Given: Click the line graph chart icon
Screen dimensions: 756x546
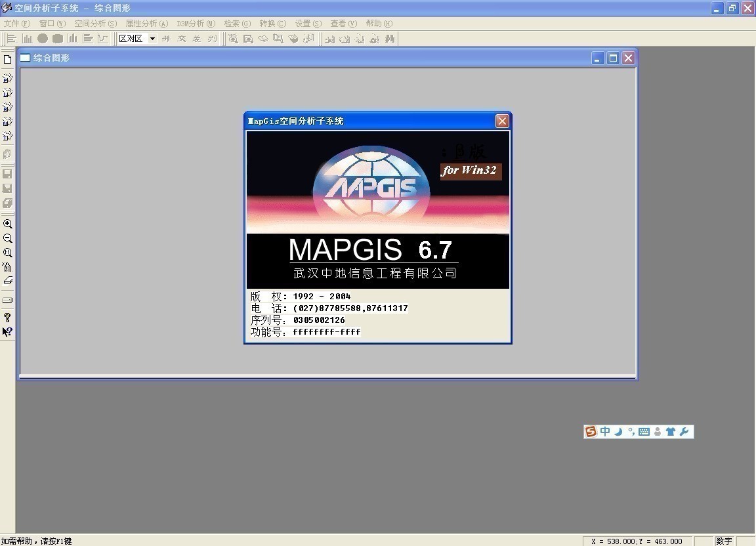Looking at the screenshot, I should pyautogui.click(x=102, y=39).
